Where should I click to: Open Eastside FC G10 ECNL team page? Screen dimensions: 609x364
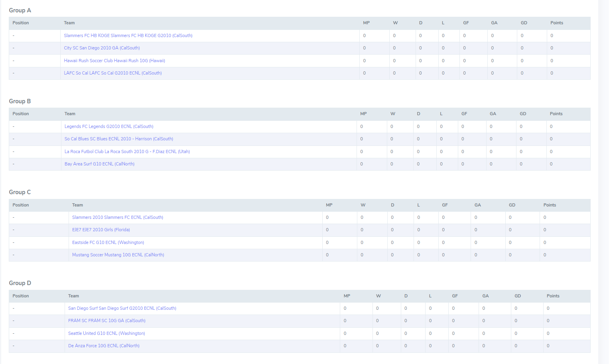[x=108, y=242]
